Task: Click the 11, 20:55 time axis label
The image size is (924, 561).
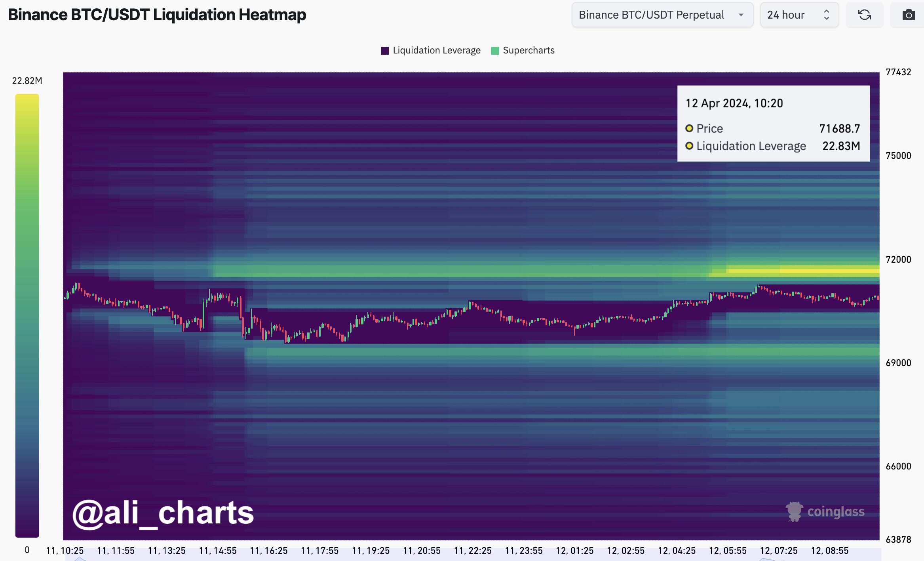Action: tap(422, 551)
